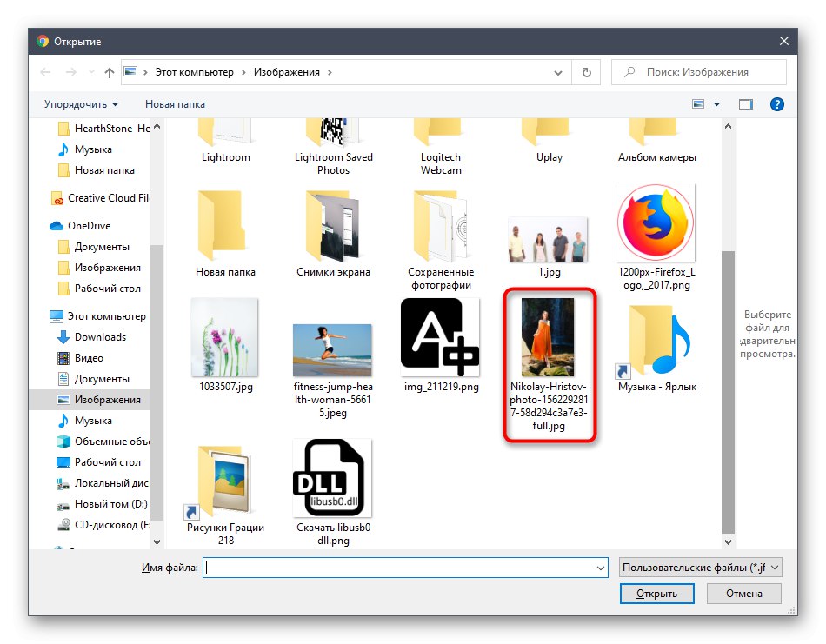Select highlighted Изображения sidebar item
826x644 pixels.
tap(90, 400)
